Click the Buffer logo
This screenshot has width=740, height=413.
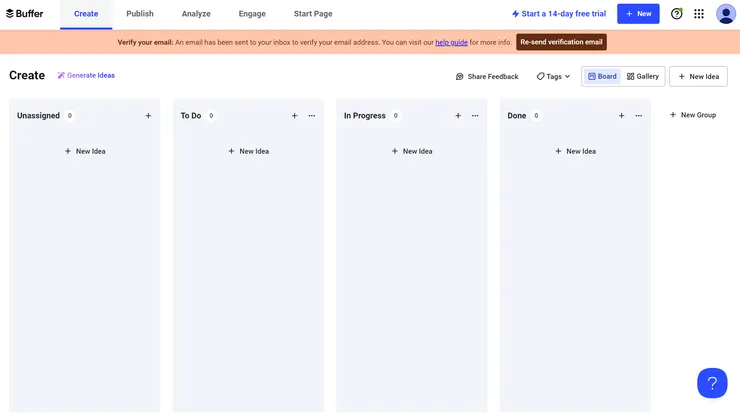25,14
